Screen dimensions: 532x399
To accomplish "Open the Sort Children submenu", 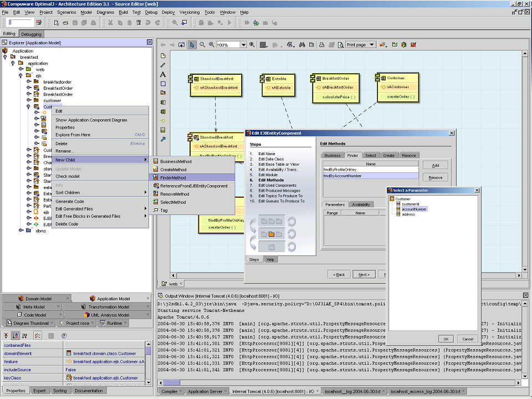I will (100, 192).
